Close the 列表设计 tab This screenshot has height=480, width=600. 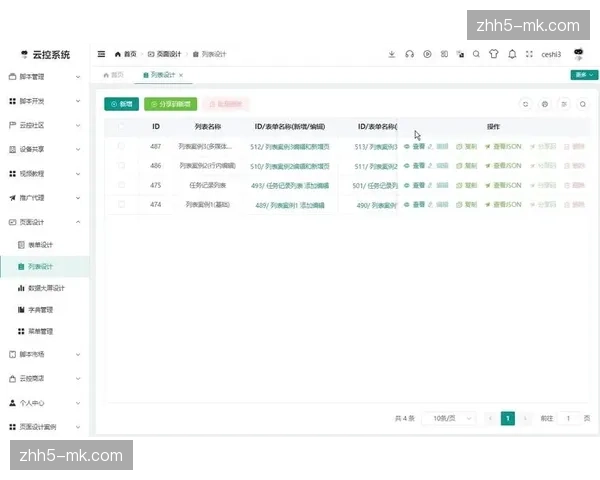tap(181, 75)
